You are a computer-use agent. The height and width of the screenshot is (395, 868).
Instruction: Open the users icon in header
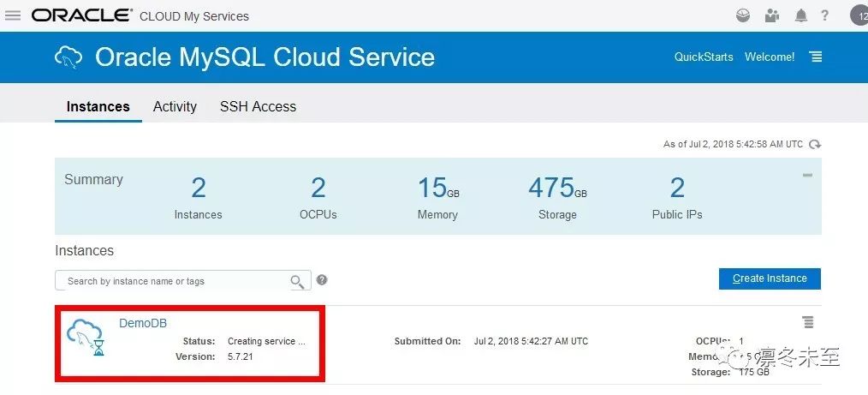(x=771, y=15)
